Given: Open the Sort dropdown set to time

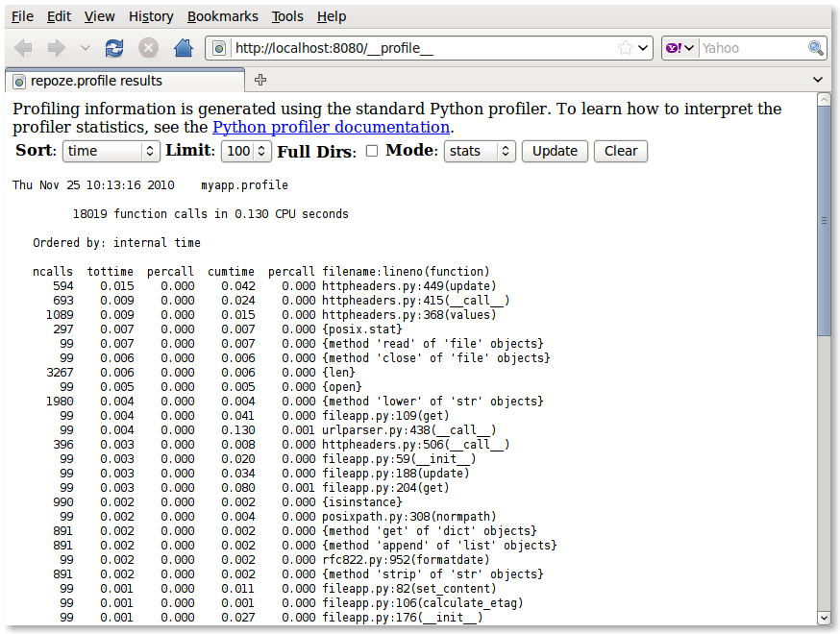Looking at the screenshot, I should [x=111, y=151].
